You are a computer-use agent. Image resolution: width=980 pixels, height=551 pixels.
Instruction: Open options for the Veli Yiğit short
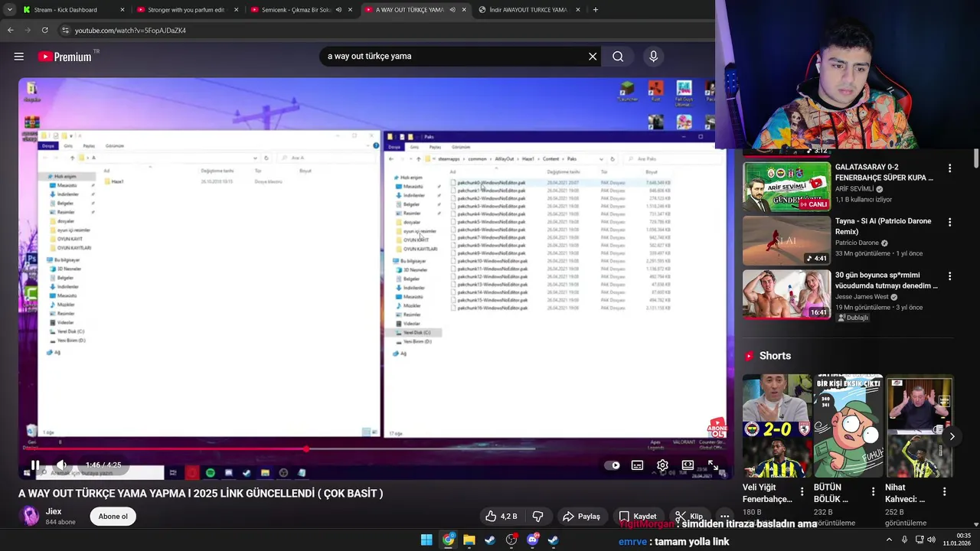click(x=802, y=492)
